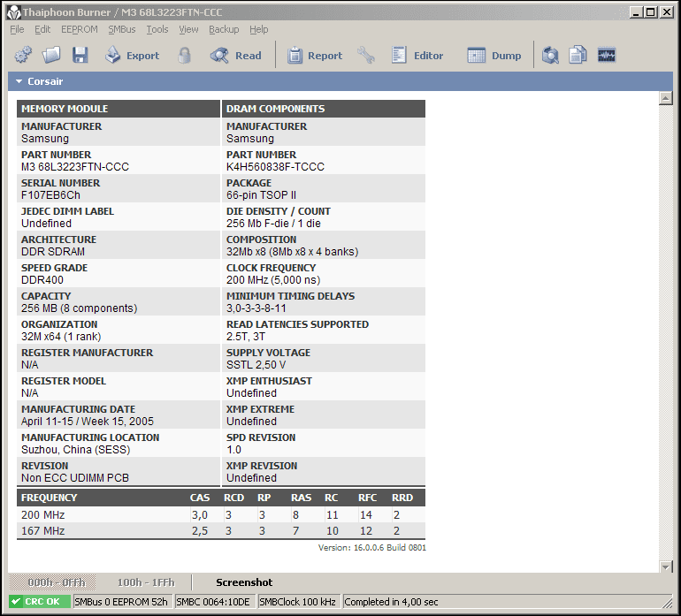The height and width of the screenshot is (616, 681).
Task: Click the CRC OK status indicator
Action: click(40, 602)
